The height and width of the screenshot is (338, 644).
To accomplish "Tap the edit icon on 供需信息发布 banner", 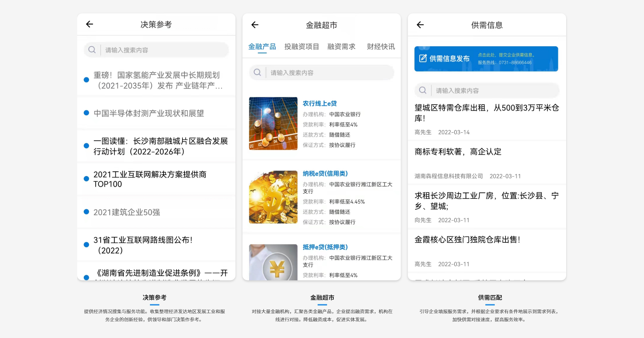I will [423, 58].
